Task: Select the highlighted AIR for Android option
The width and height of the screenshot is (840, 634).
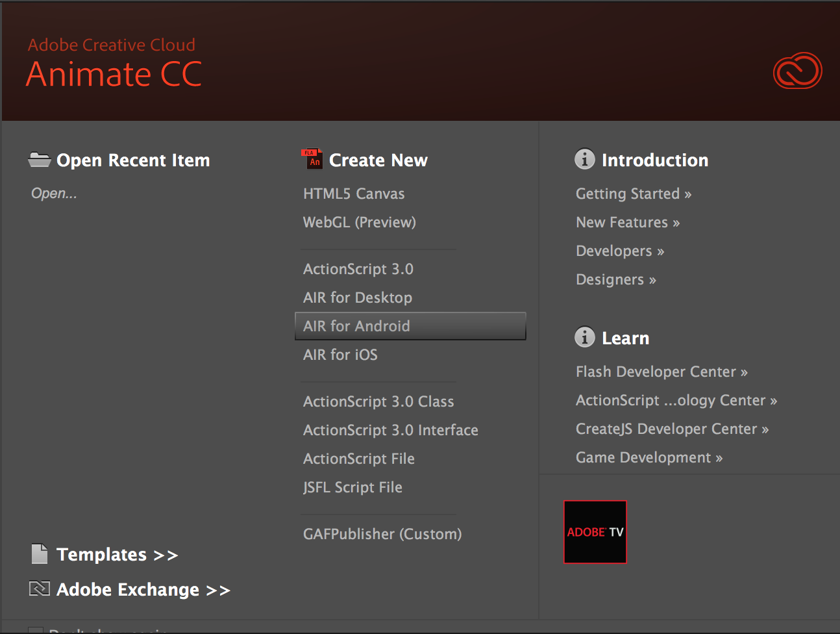Action: (x=410, y=326)
